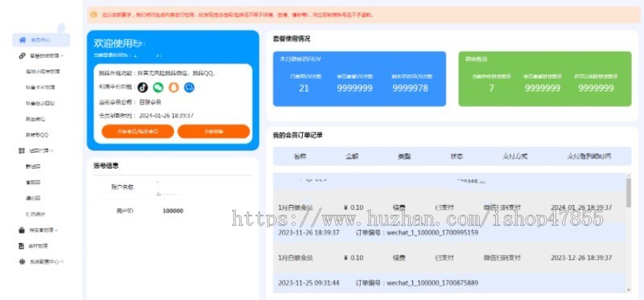Click the 9999999 value in the blue UV card
Screen dimensions: 644x300
355,88
